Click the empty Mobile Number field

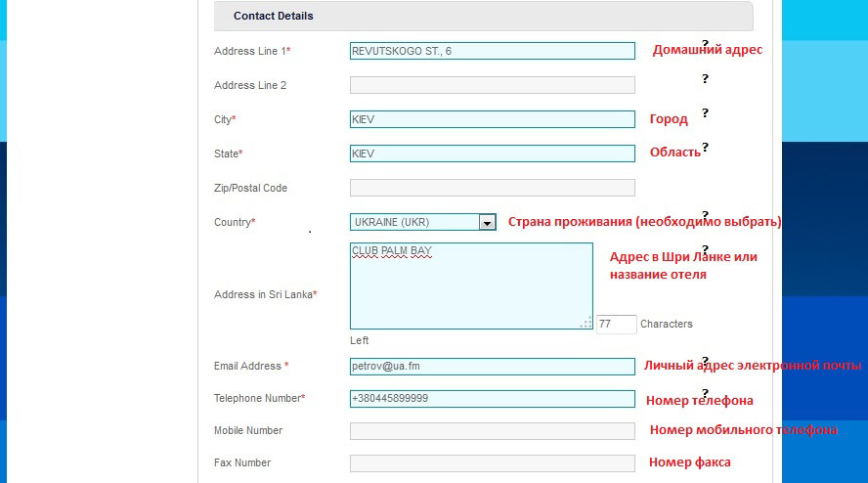(x=492, y=431)
